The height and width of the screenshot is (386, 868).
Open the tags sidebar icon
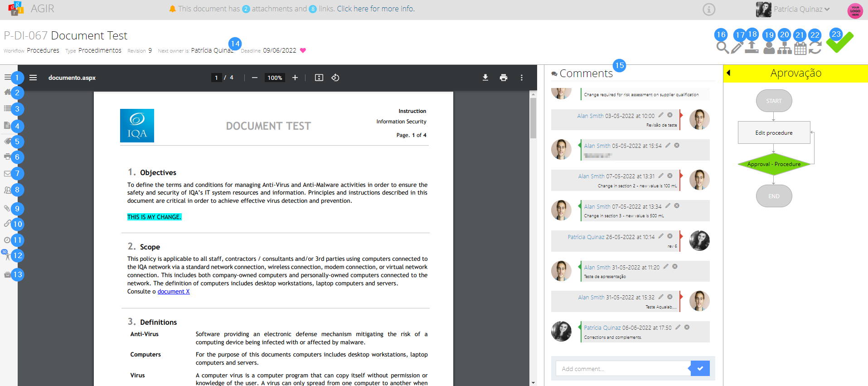click(7, 141)
